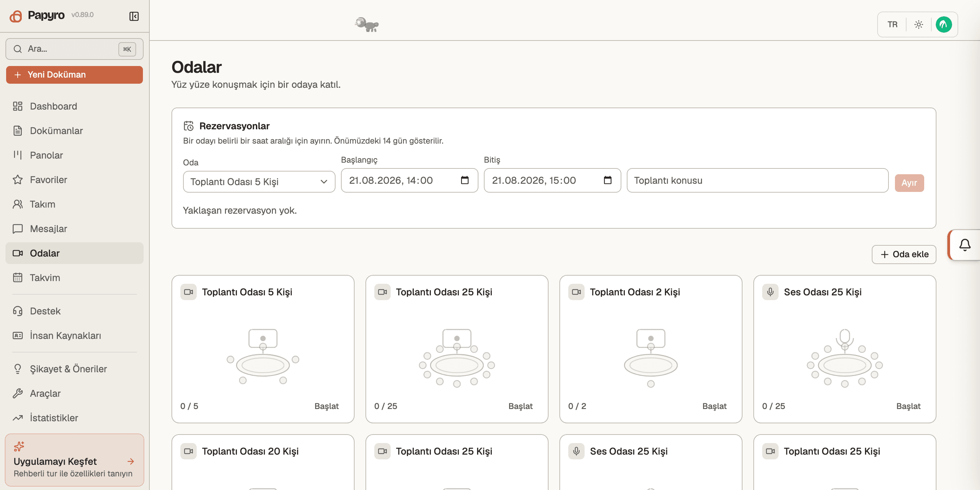This screenshot has height=490, width=980.
Task: Open the Toplantı Odası 20 Kişi card title
Action: point(250,451)
